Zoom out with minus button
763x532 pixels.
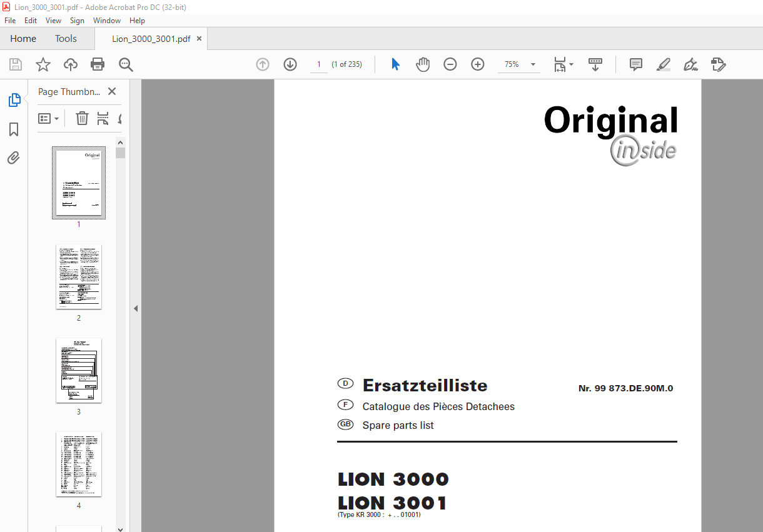450,64
